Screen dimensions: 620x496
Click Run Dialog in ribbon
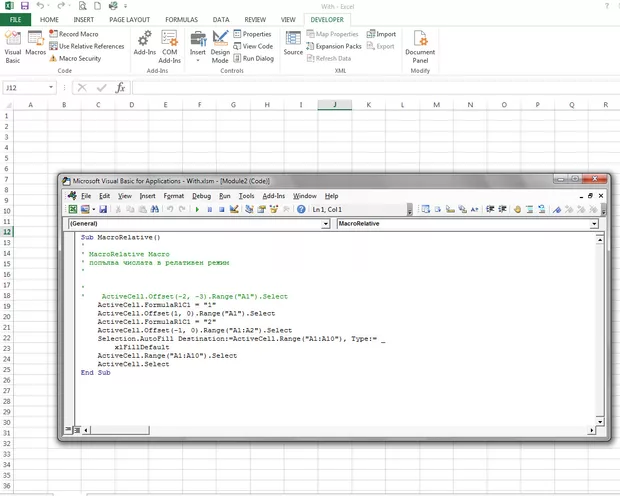pyautogui.click(x=253, y=59)
